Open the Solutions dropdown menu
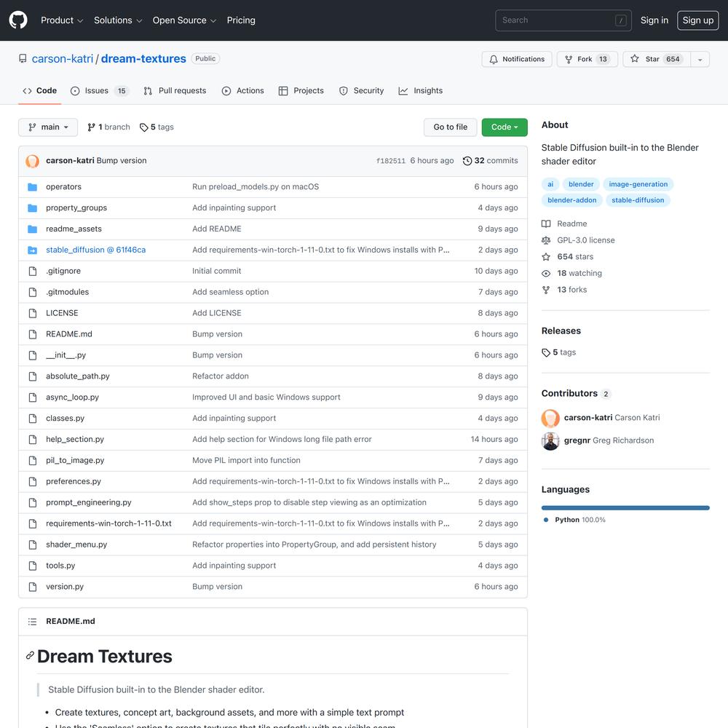The image size is (728, 728). [118, 20]
